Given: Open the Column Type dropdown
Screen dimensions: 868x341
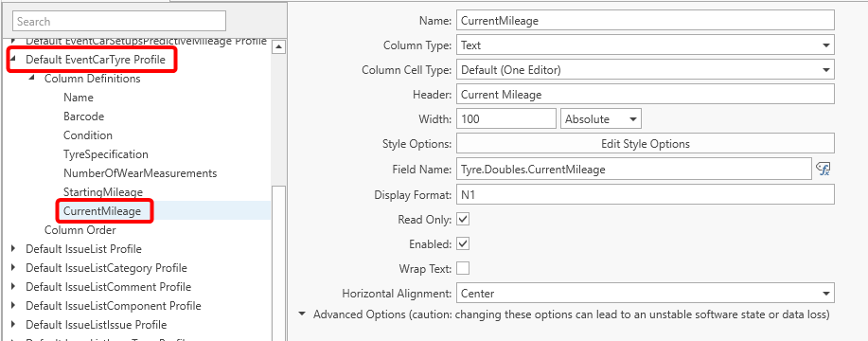Looking at the screenshot, I should [x=645, y=45].
